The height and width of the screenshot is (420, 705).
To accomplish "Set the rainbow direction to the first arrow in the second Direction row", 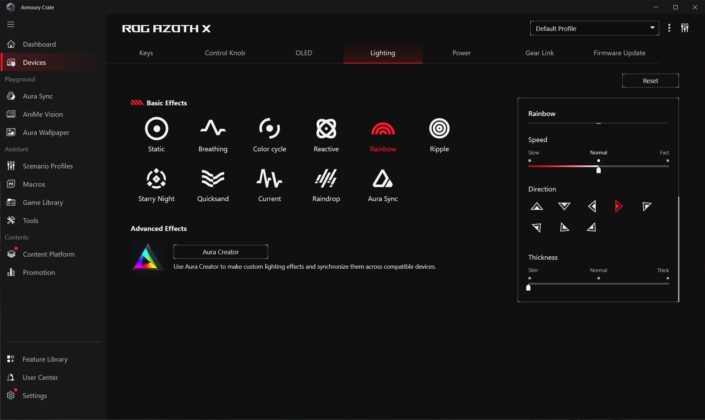I will click(x=537, y=228).
